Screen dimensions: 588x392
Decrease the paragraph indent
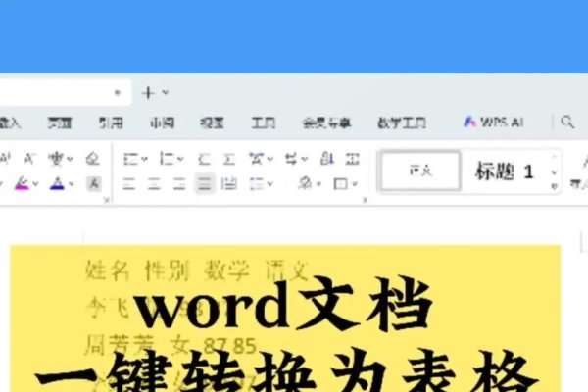204,159
